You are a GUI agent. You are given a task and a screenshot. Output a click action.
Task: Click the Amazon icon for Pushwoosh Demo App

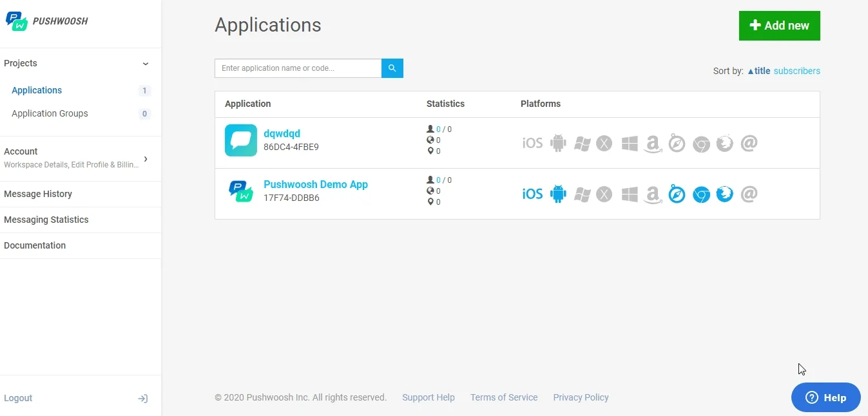coord(653,194)
